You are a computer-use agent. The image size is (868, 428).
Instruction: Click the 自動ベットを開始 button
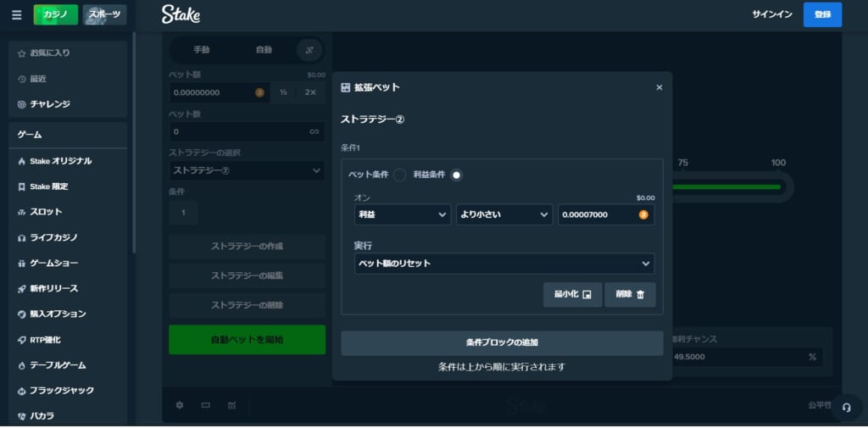click(247, 339)
